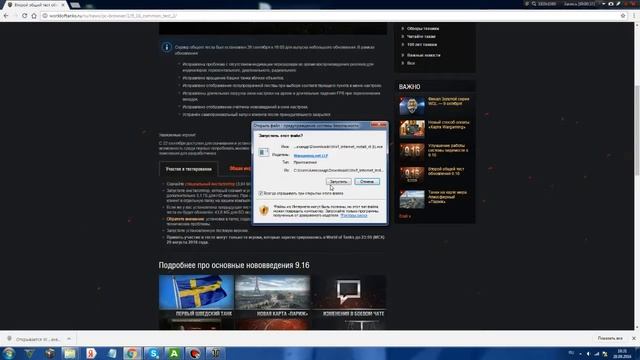Open first news thumbnail in the Важно list
This screenshot has height=360, width=640.
tap(412, 105)
